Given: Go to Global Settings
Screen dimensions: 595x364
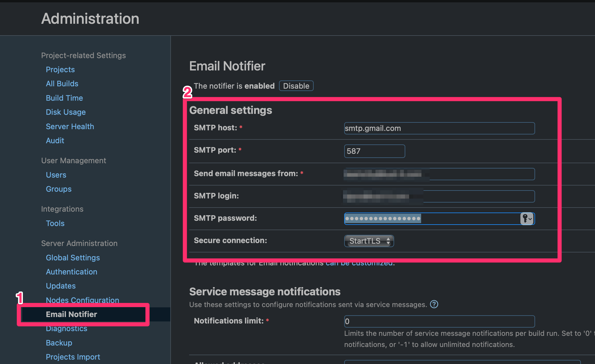Looking at the screenshot, I should 73,258.
